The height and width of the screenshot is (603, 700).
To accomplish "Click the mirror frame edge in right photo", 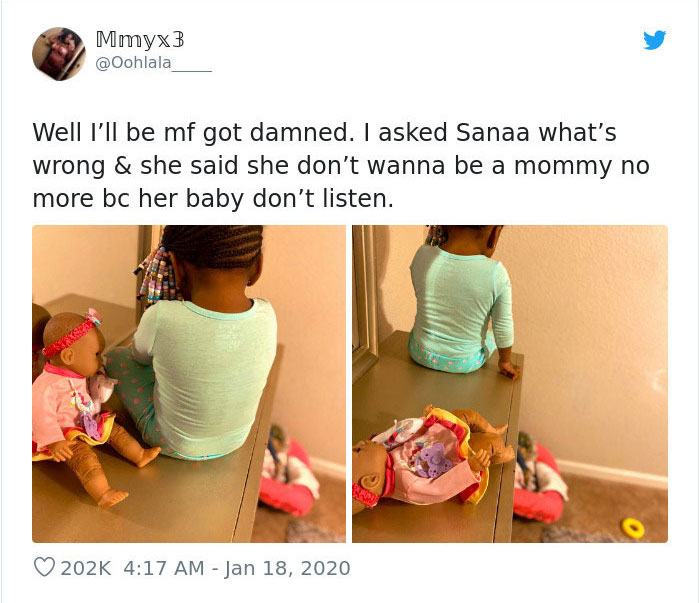I will [365, 304].
